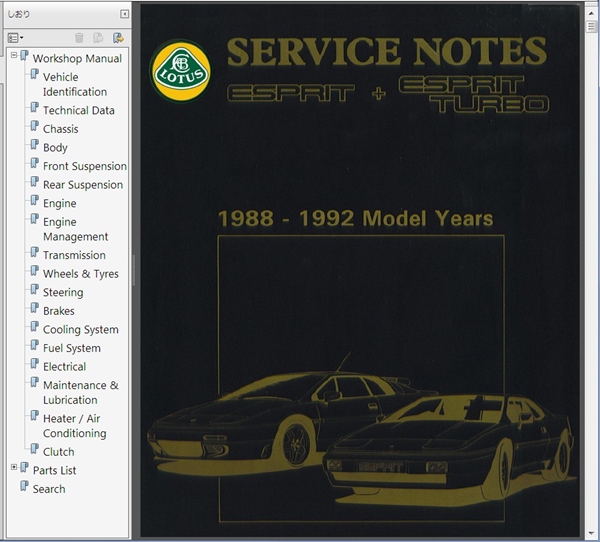Collapse the Workshop Manual tree node

click(14, 55)
